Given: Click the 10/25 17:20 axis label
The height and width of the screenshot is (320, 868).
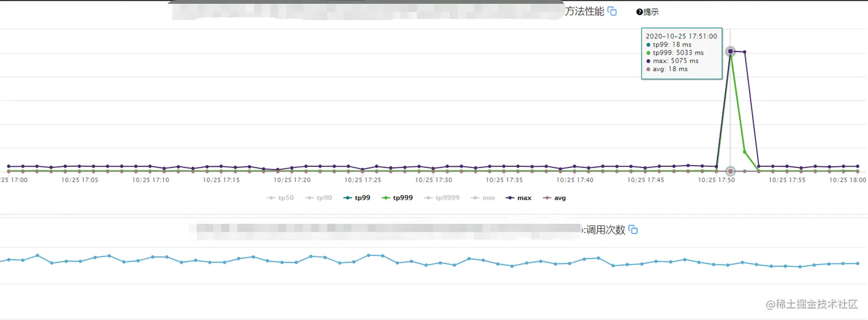Looking at the screenshot, I should [x=292, y=179].
